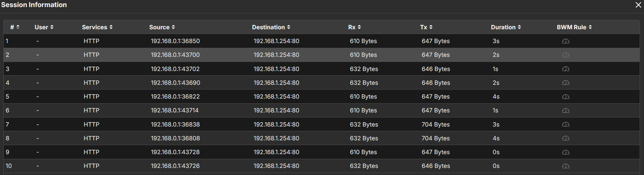Click HTTP service in row 3

click(91, 69)
